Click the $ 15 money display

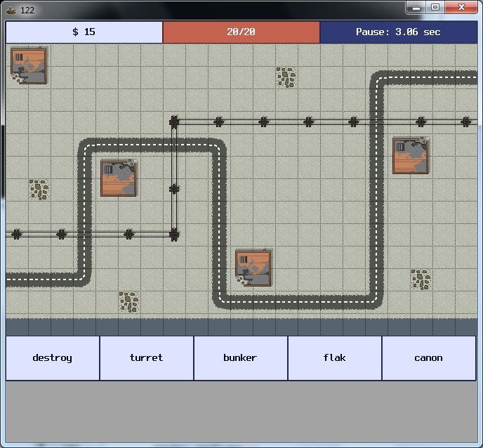(x=84, y=32)
